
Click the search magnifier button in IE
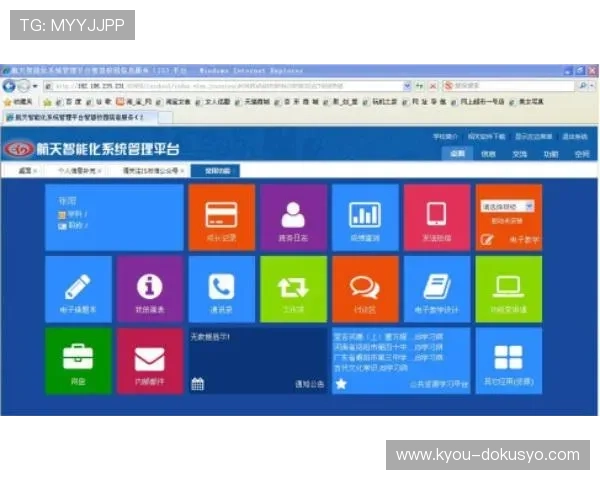[583, 86]
